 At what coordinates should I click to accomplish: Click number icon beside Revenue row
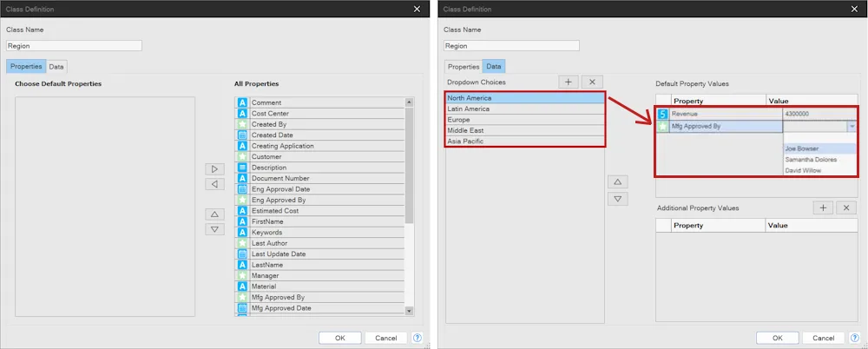click(x=663, y=114)
